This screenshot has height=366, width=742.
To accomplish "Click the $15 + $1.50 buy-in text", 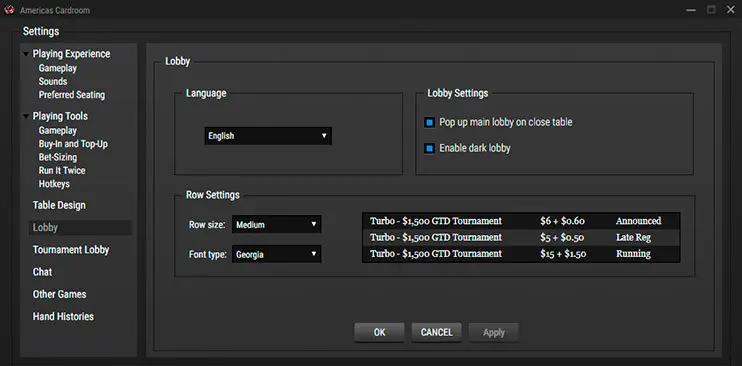I will tap(563, 254).
